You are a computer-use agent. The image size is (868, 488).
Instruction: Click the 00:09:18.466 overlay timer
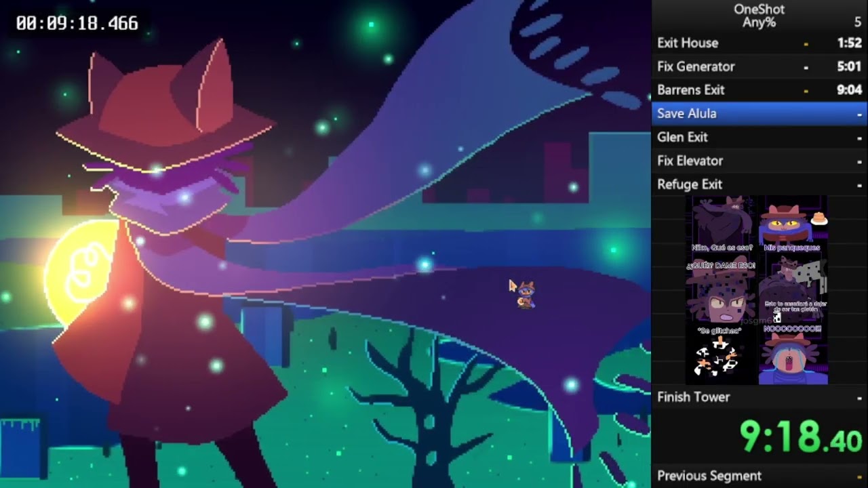coord(77,23)
